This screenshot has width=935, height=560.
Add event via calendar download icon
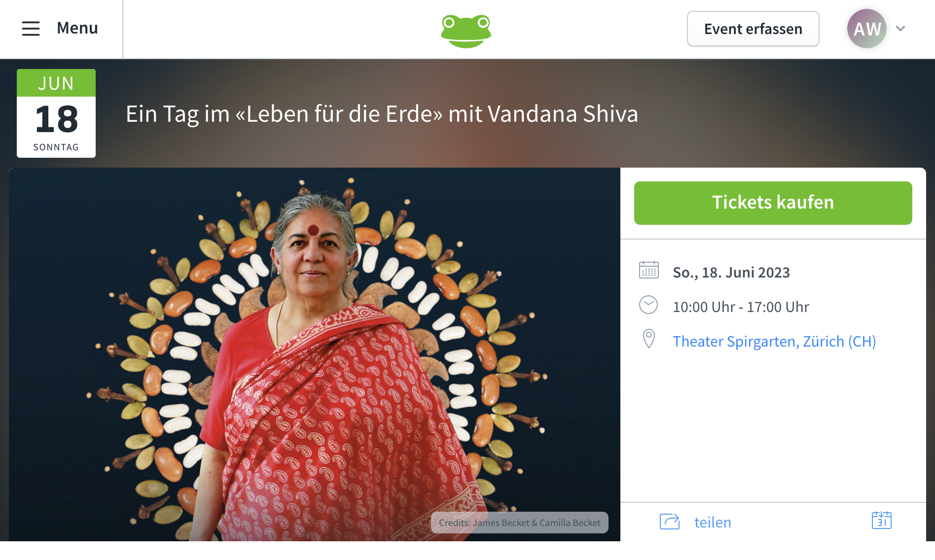[x=881, y=521]
